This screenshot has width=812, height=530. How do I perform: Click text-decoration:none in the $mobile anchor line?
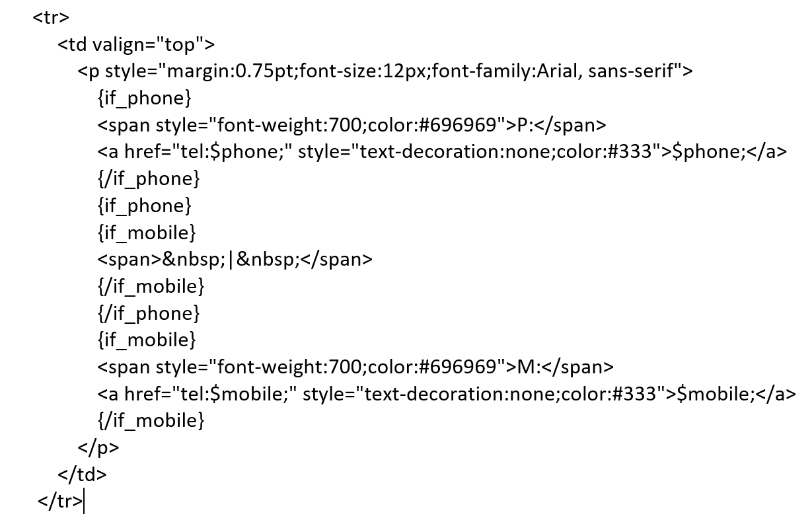(x=461, y=394)
